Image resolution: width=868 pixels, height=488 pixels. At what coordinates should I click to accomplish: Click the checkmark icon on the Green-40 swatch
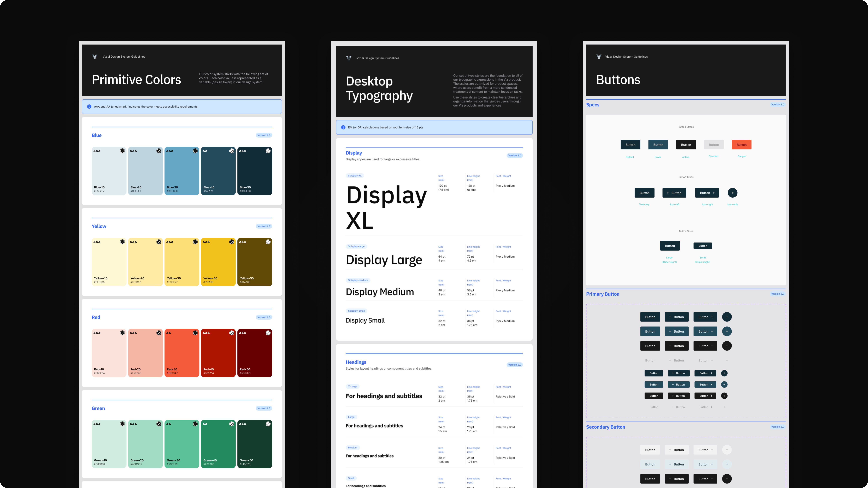(232, 424)
